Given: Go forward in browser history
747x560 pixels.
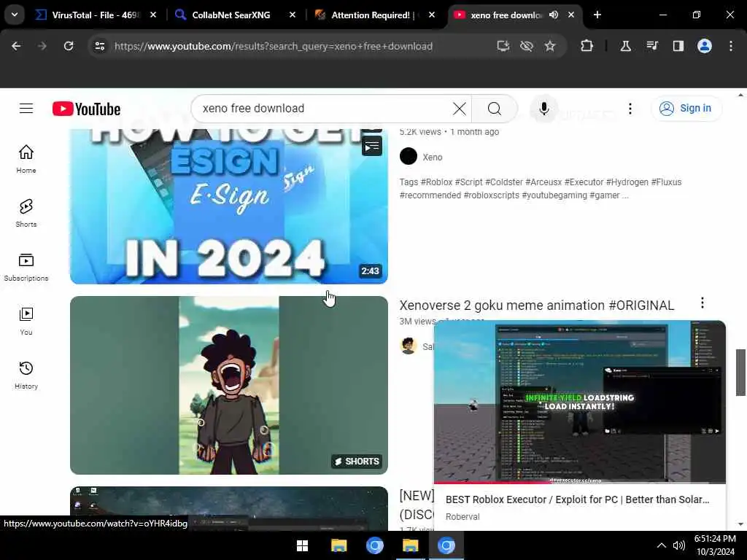Looking at the screenshot, I should pos(42,46).
